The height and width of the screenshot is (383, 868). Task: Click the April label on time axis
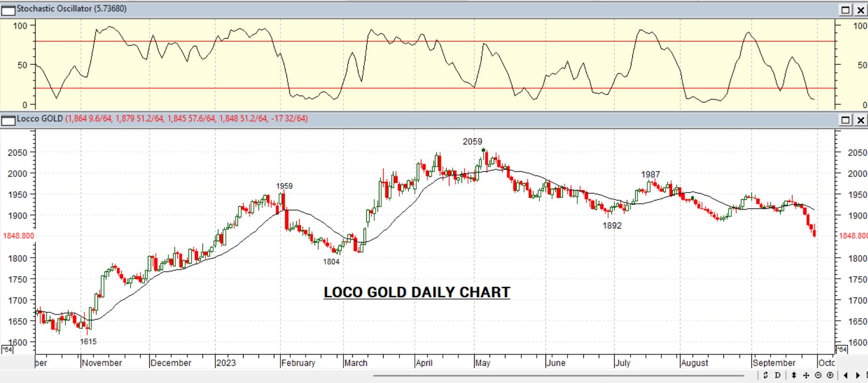click(x=424, y=363)
